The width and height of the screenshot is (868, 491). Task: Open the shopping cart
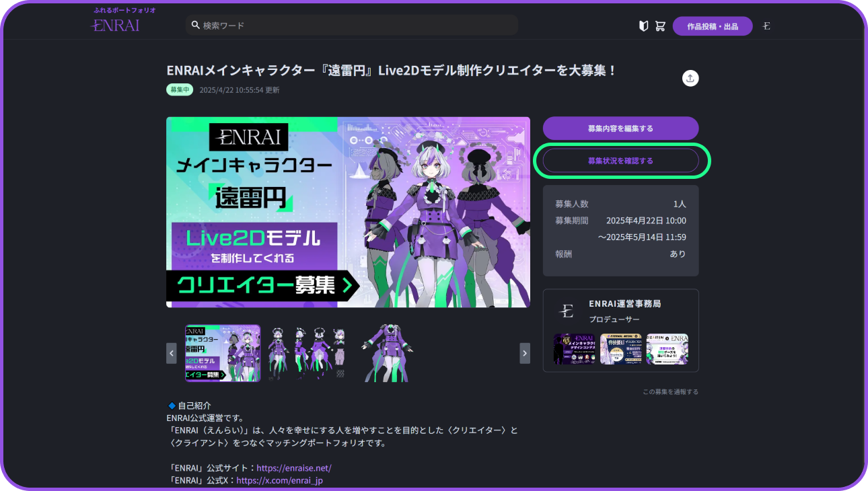pyautogui.click(x=660, y=26)
